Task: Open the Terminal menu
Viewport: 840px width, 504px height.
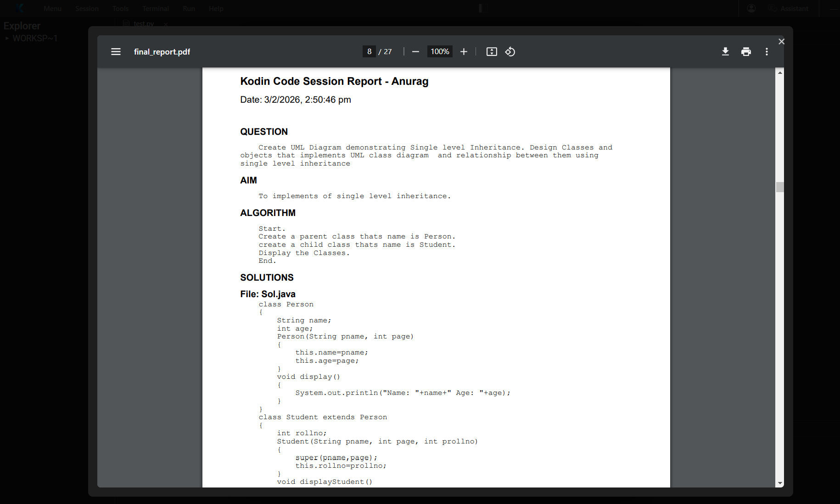Action: point(155,8)
